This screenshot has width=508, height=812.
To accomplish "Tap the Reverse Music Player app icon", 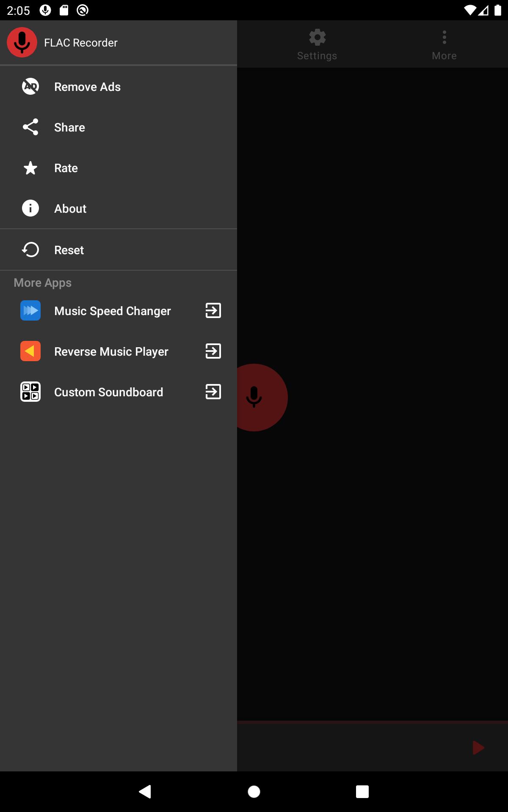I will (x=30, y=351).
